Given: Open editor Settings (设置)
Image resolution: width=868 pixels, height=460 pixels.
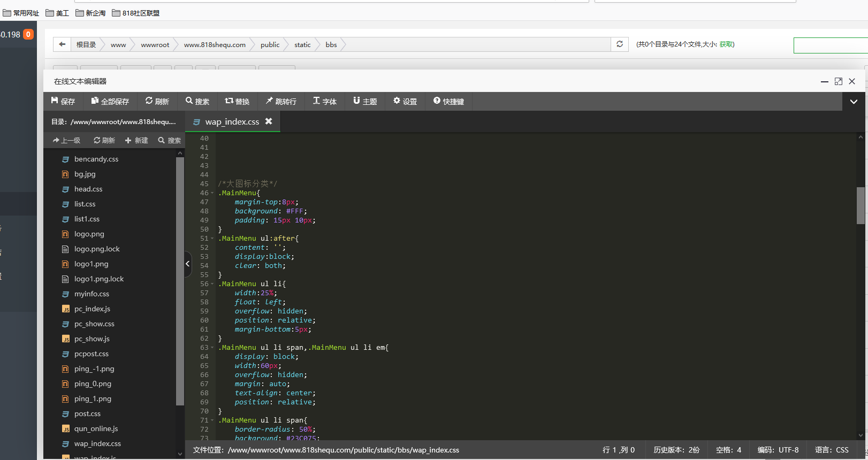Looking at the screenshot, I should [x=405, y=101].
